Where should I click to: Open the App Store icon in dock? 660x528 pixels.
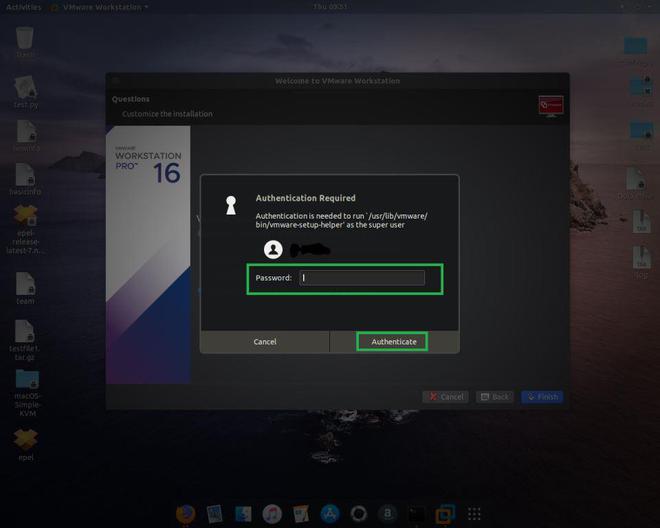coord(330,514)
